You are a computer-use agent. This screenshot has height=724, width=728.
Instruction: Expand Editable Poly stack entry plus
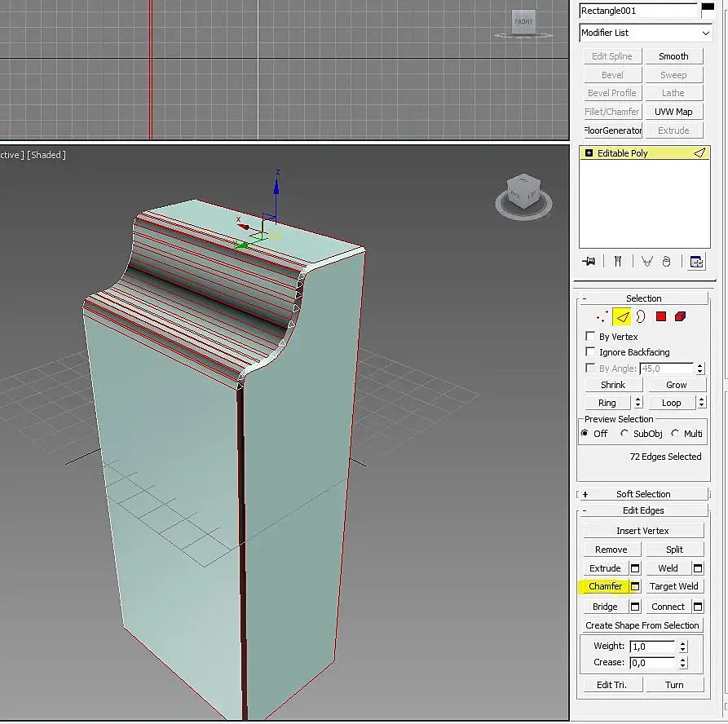click(589, 153)
